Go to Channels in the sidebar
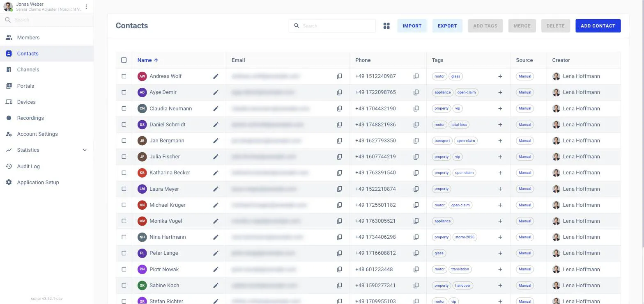This screenshot has height=304, width=644. tap(47, 70)
